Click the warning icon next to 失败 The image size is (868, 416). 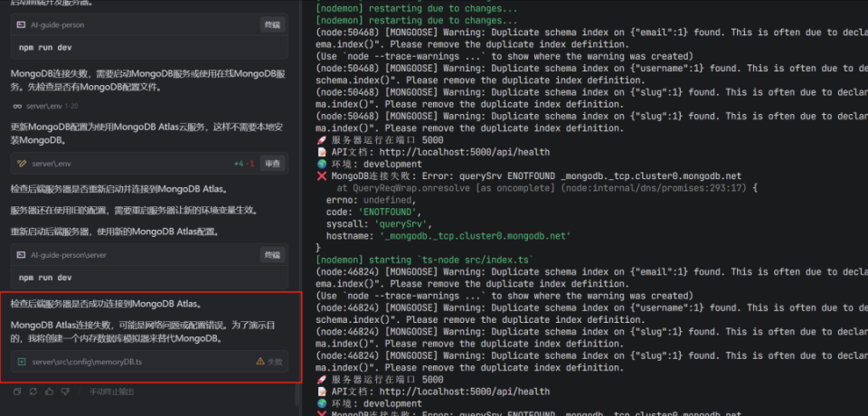point(260,362)
